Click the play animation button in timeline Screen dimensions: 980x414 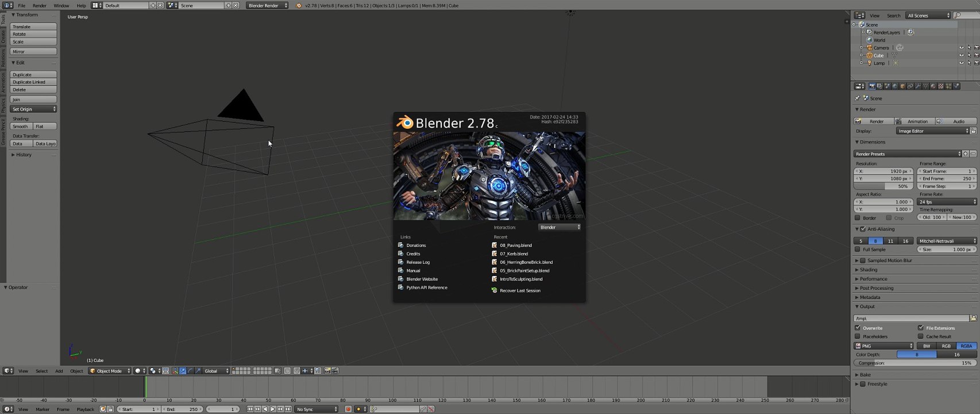pos(273,409)
